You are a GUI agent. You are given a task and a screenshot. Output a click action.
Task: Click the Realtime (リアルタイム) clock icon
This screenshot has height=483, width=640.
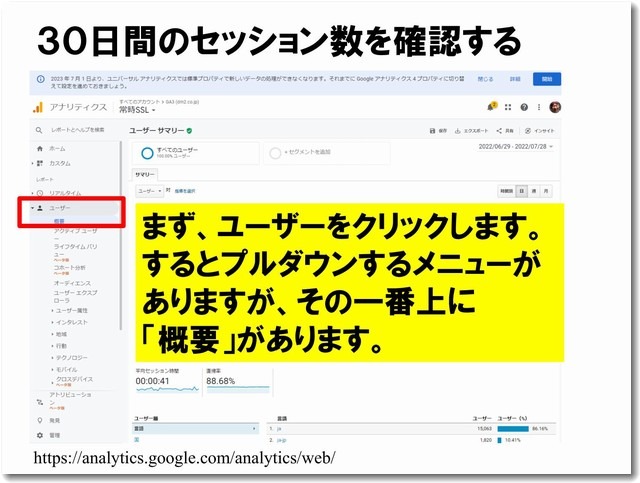(x=40, y=193)
